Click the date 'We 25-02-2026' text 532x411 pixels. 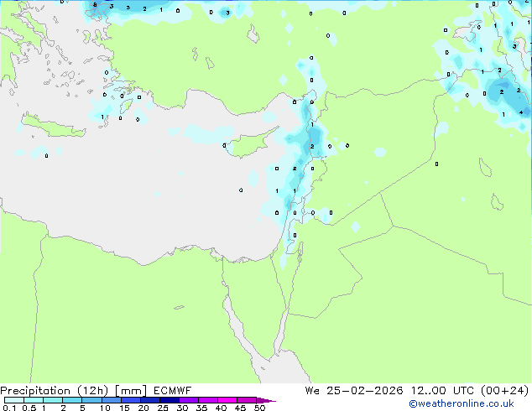(354, 391)
